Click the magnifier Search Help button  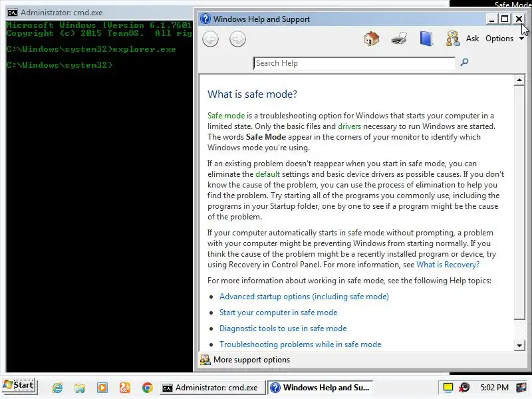[464, 62]
